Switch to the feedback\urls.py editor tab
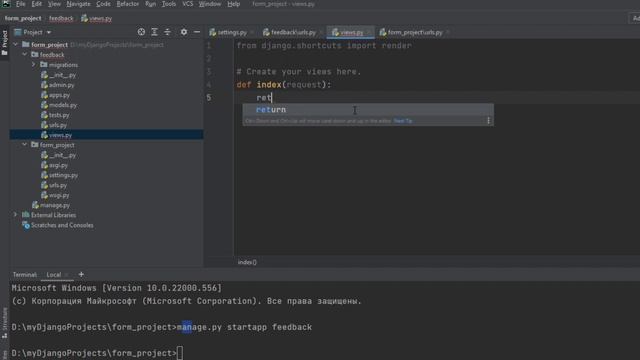This screenshot has height=360, width=640. [x=293, y=32]
